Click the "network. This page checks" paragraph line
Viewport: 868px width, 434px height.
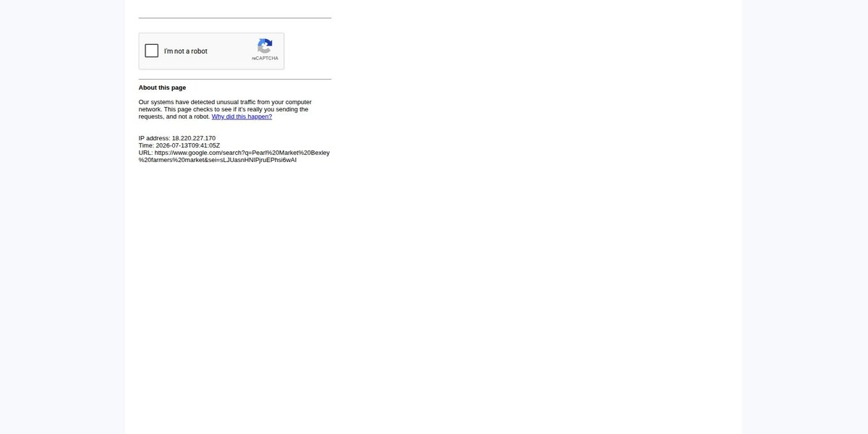[x=224, y=109]
